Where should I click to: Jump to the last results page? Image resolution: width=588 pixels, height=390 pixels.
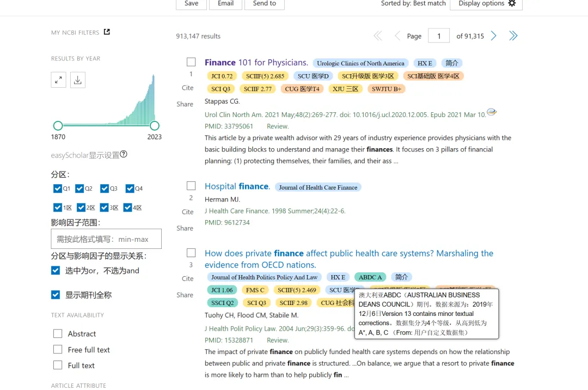point(513,36)
